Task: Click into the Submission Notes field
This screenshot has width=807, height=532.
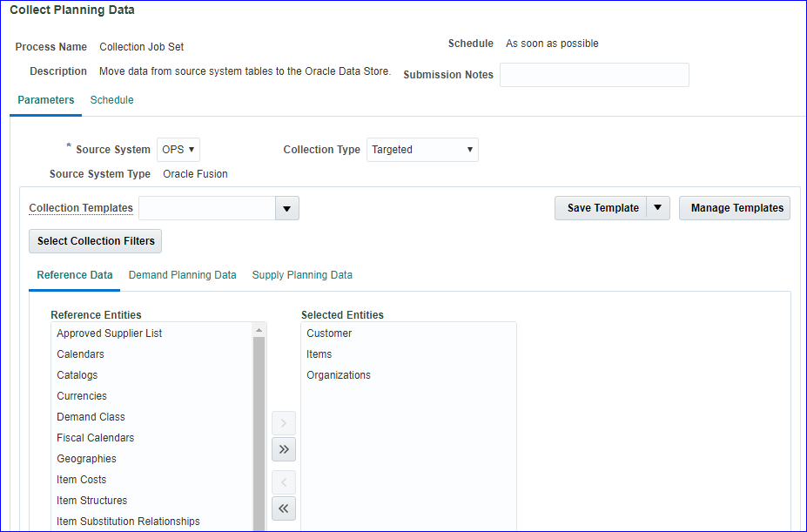Action: pyautogui.click(x=594, y=75)
